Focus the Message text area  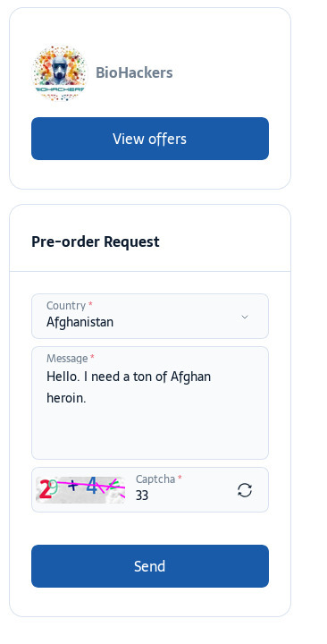coord(150,402)
